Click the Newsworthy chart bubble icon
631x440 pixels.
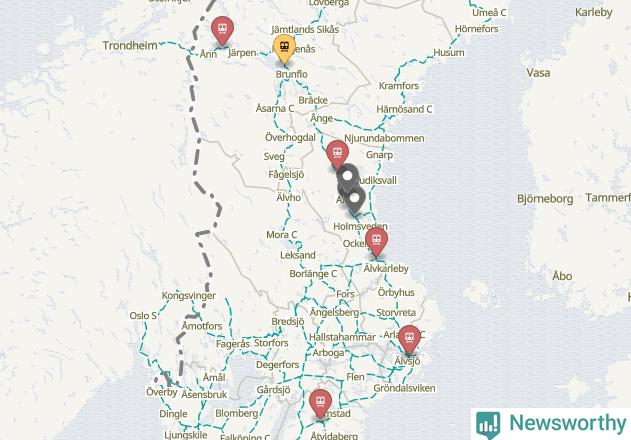[488, 425]
